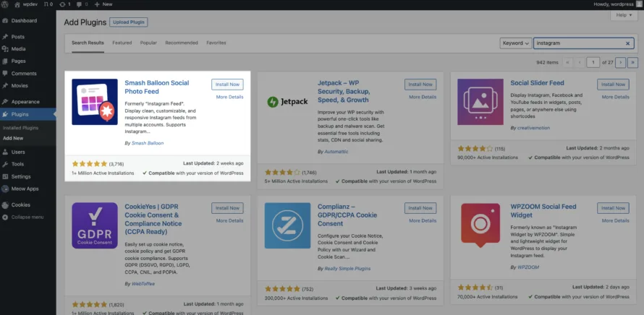
Task: Install the Smash Balloon Social Photo Feed plugin
Action: 227,85
